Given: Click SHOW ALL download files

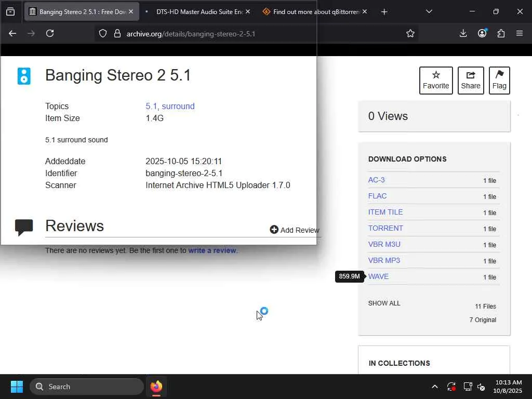Looking at the screenshot, I should point(384,303).
